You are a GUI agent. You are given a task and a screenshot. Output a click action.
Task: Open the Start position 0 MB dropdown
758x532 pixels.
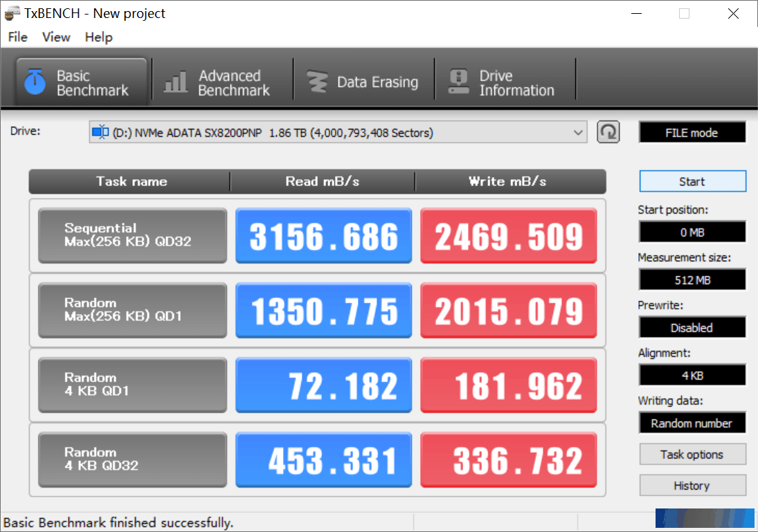coord(692,232)
